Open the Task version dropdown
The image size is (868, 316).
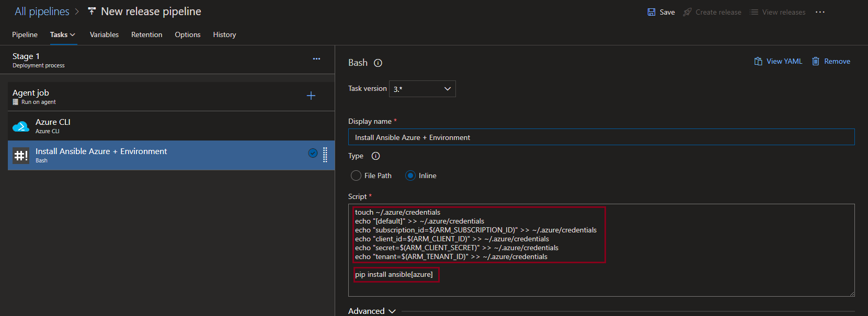[422, 89]
